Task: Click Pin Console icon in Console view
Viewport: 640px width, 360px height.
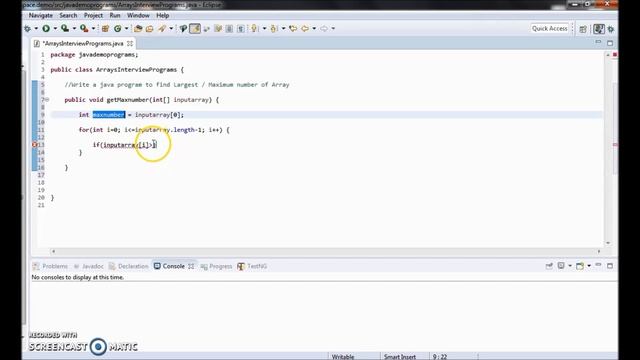Action: tap(549, 266)
